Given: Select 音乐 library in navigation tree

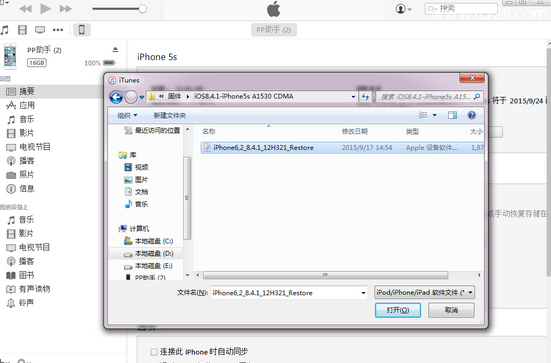Looking at the screenshot, I should (x=137, y=204).
